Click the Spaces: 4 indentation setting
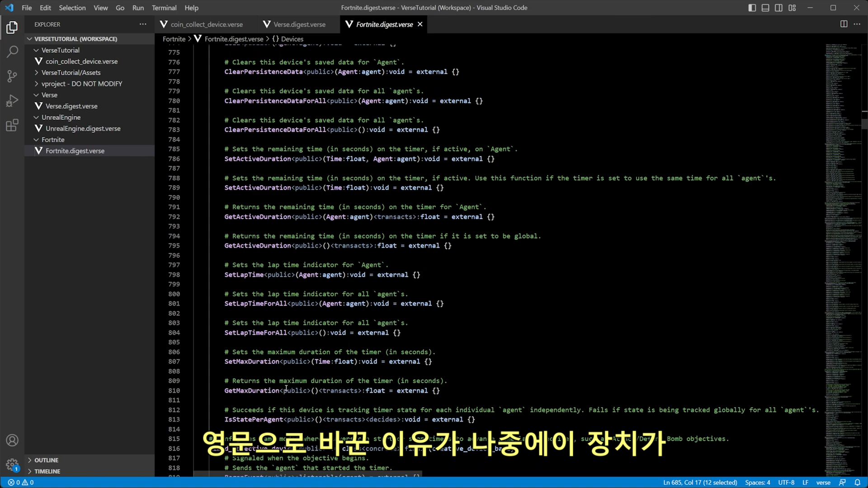868x488 pixels. point(757,483)
